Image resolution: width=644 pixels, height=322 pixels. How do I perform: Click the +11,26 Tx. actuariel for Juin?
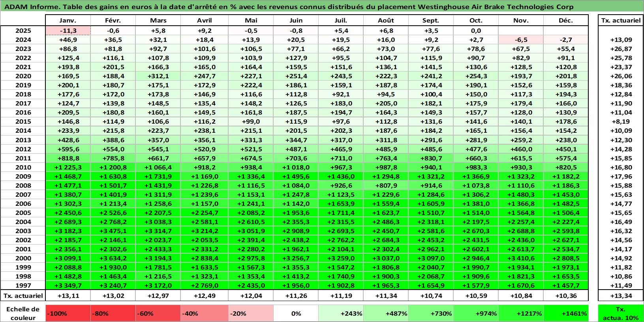pos(296,296)
